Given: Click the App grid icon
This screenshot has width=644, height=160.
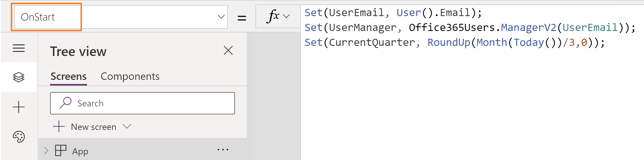Looking at the screenshot, I should click(x=61, y=150).
